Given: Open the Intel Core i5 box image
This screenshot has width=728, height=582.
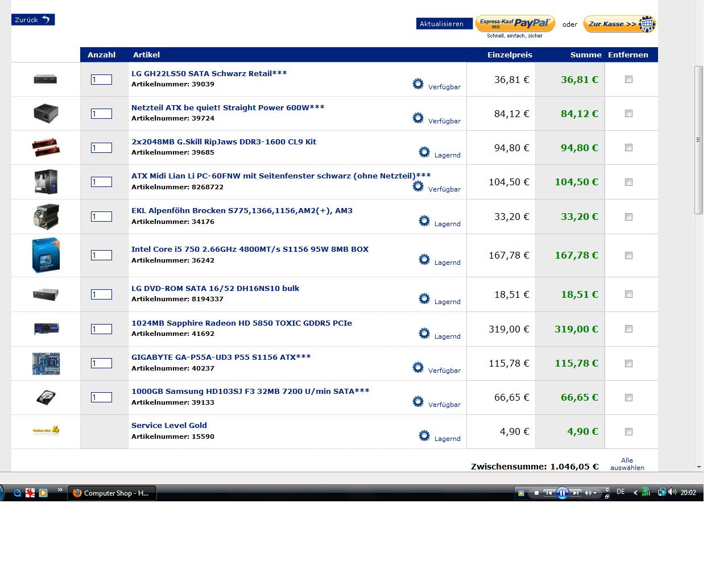Looking at the screenshot, I should (45, 255).
